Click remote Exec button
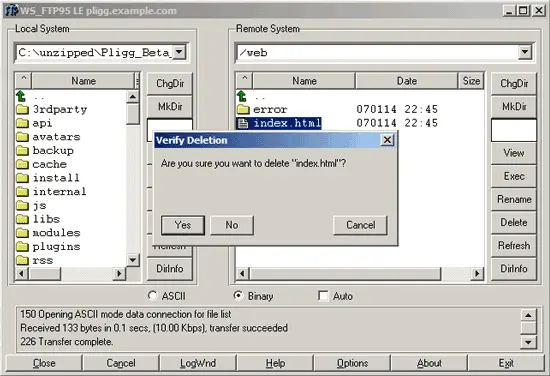The height and width of the screenshot is (376, 550). pyautogui.click(x=514, y=176)
